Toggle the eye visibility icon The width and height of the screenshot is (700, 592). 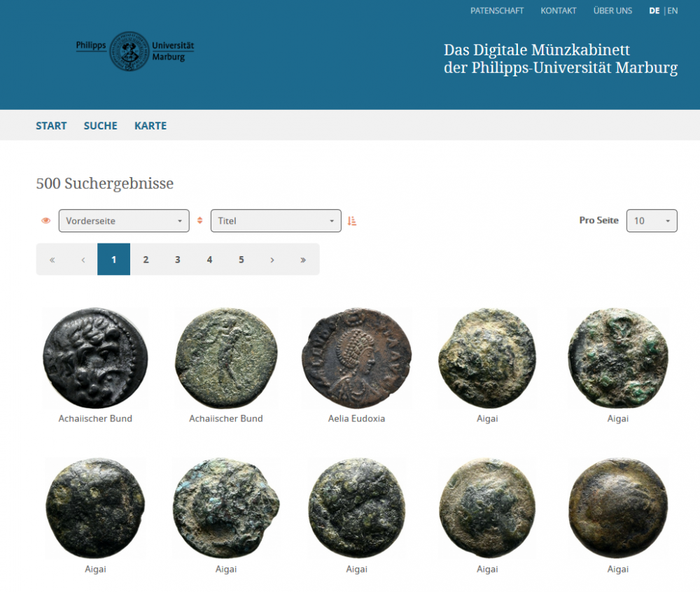[x=46, y=220]
